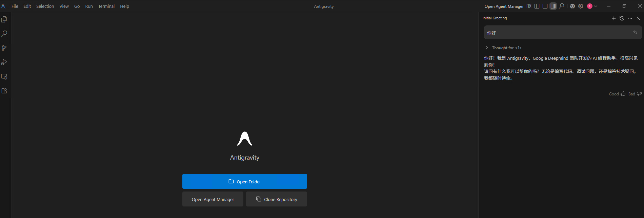The image size is (644, 218).
Task: Open the Run and Debug view
Action: pos(4,62)
